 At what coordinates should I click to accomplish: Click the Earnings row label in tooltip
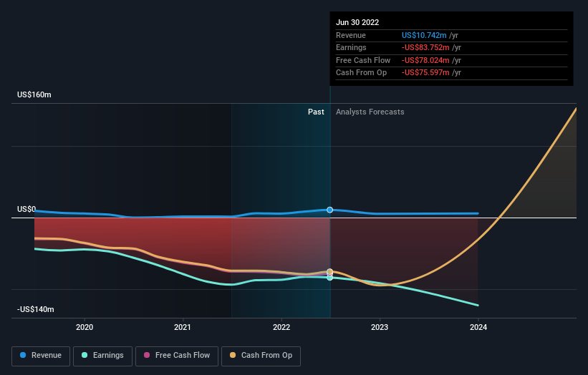pos(351,47)
